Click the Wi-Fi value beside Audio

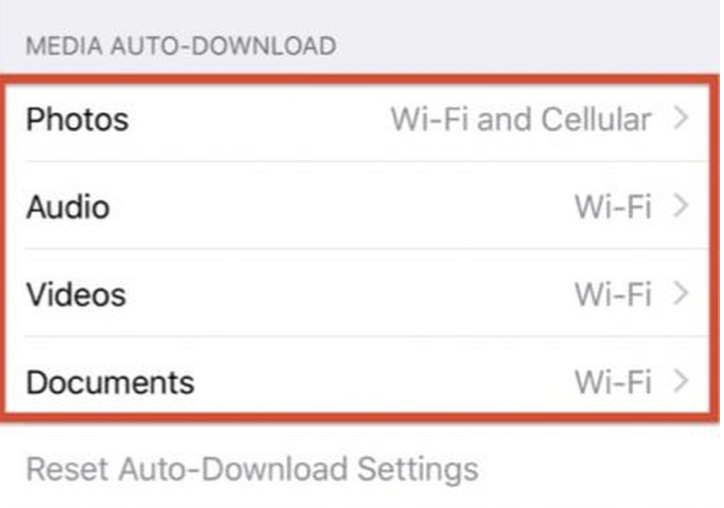[612, 208]
